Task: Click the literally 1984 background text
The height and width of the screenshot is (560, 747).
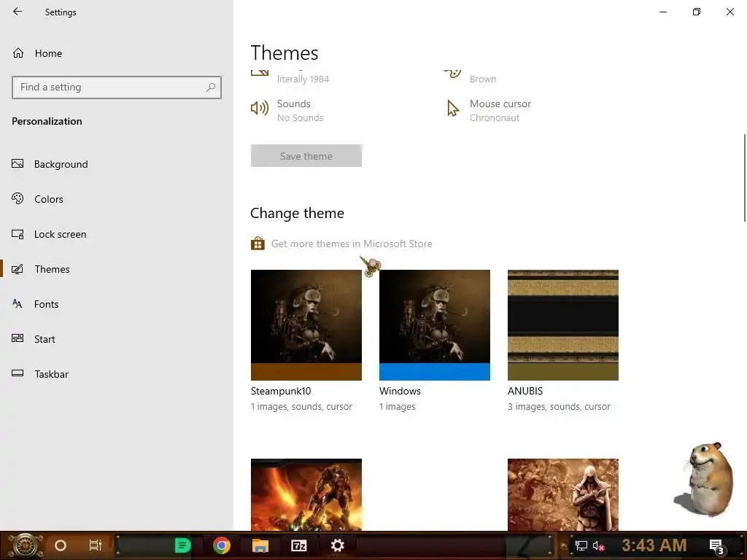Action: pyautogui.click(x=303, y=79)
